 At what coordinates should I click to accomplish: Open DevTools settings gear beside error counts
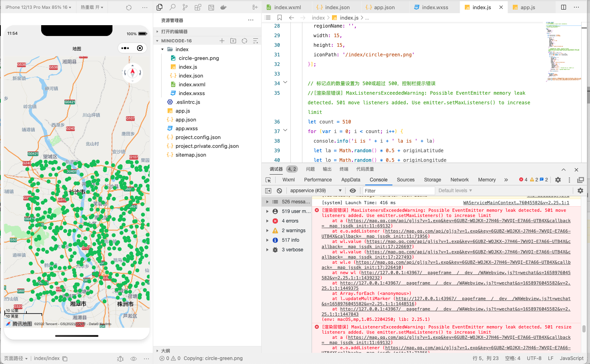(558, 180)
